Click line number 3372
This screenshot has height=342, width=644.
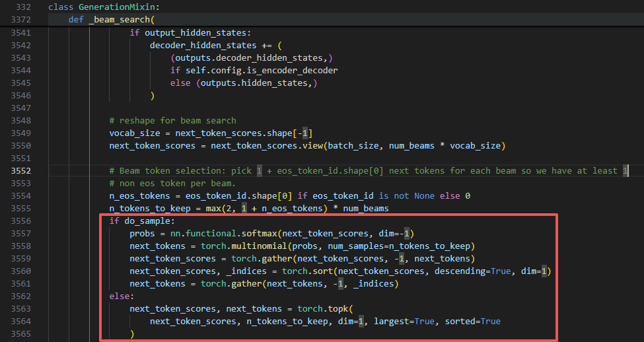click(20, 19)
